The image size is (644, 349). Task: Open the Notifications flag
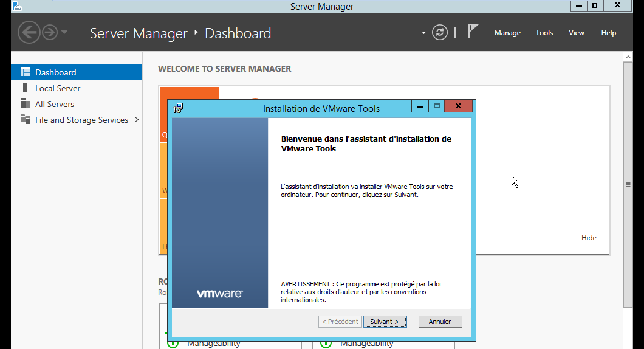click(x=473, y=31)
